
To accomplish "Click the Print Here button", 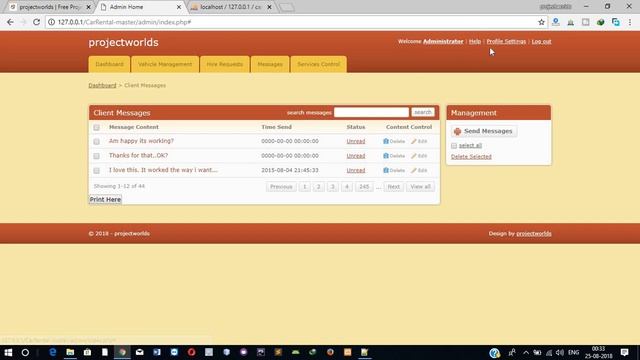I will tap(105, 200).
